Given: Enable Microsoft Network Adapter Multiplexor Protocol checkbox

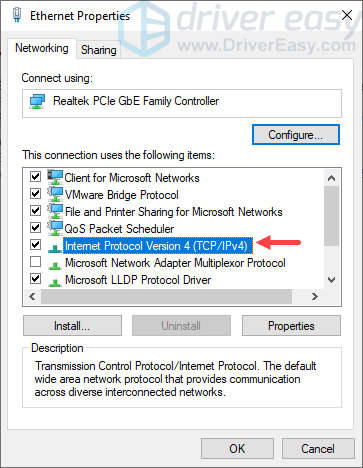Looking at the screenshot, I should tap(35, 262).
